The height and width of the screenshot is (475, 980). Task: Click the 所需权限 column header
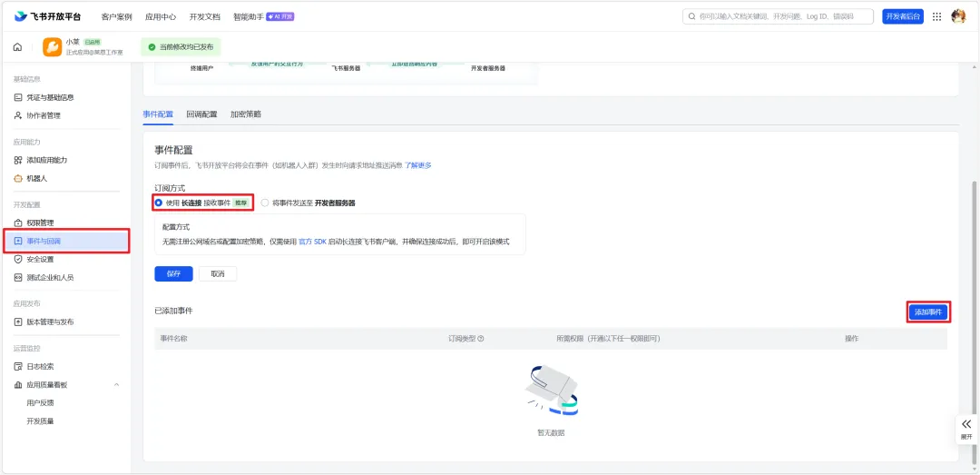click(608, 339)
